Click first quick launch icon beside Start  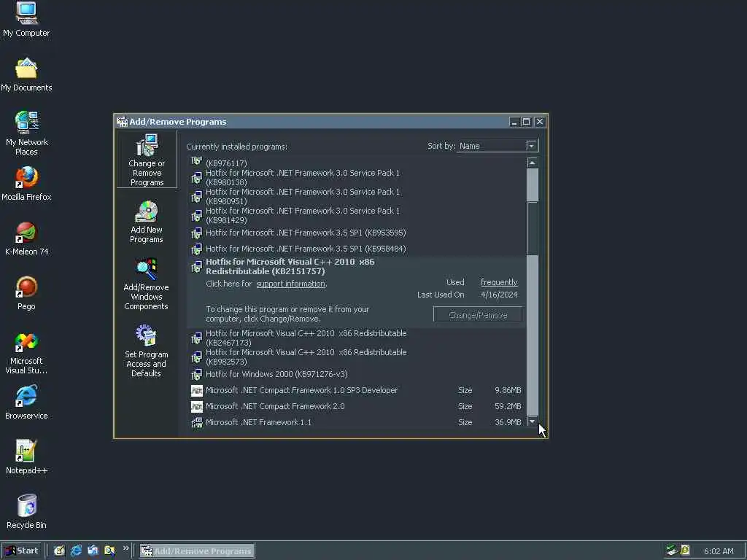coord(59,551)
